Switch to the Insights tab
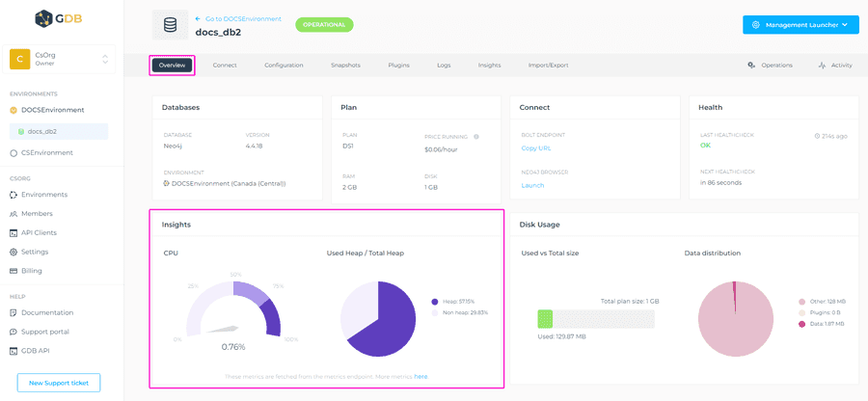Screen dimensions: 868x401 489,66
